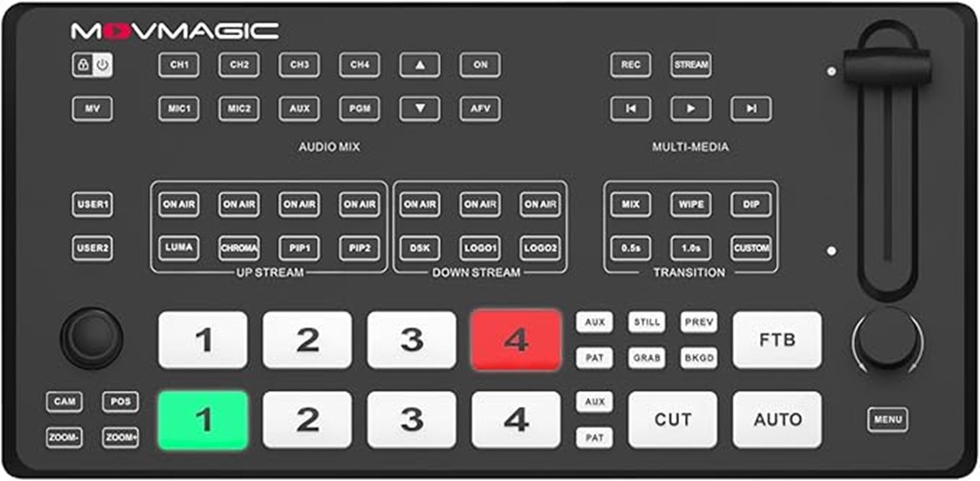The height and width of the screenshot is (481, 980).
Task: Enable the AFV audio-follow-video button
Action: coord(480,109)
